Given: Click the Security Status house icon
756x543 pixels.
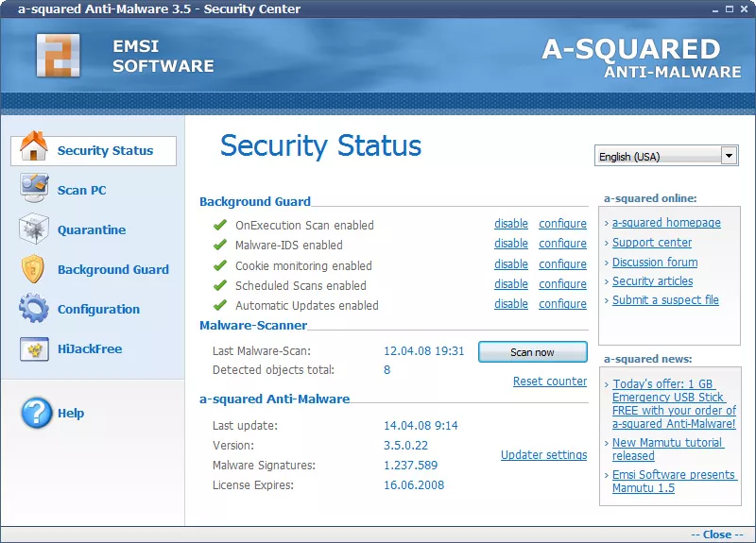Looking at the screenshot, I should (x=34, y=146).
